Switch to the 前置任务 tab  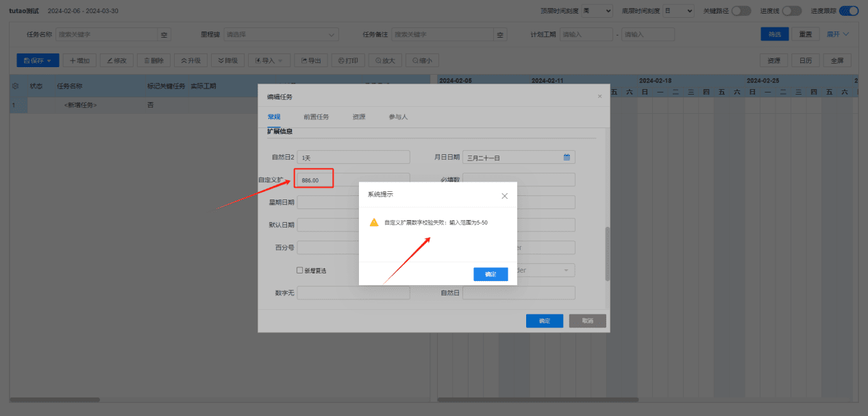pyautogui.click(x=317, y=117)
